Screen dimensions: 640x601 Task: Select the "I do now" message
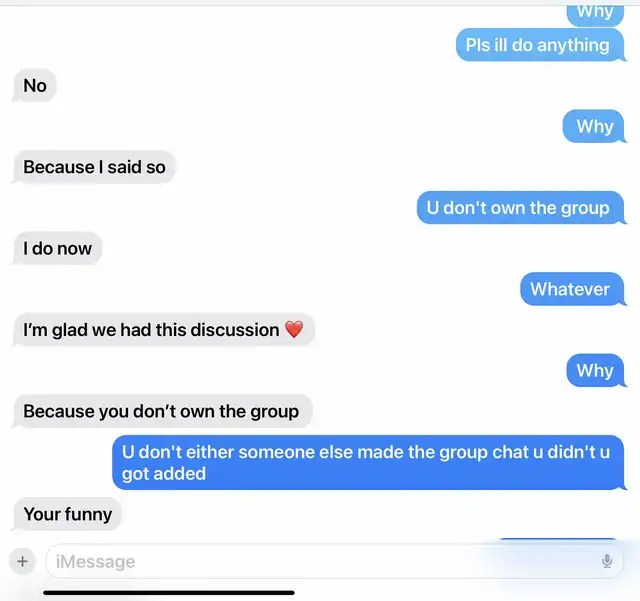tap(58, 248)
